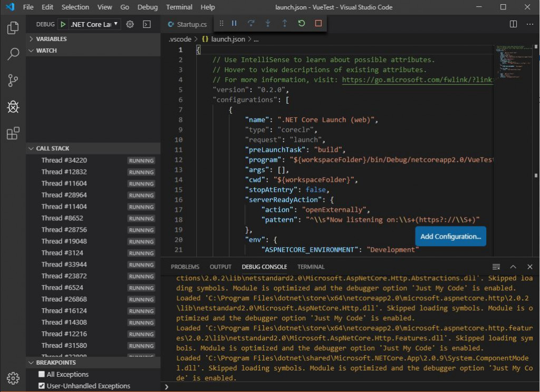
Task: Open the Explorer view in activity bar
Action: click(x=13, y=28)
